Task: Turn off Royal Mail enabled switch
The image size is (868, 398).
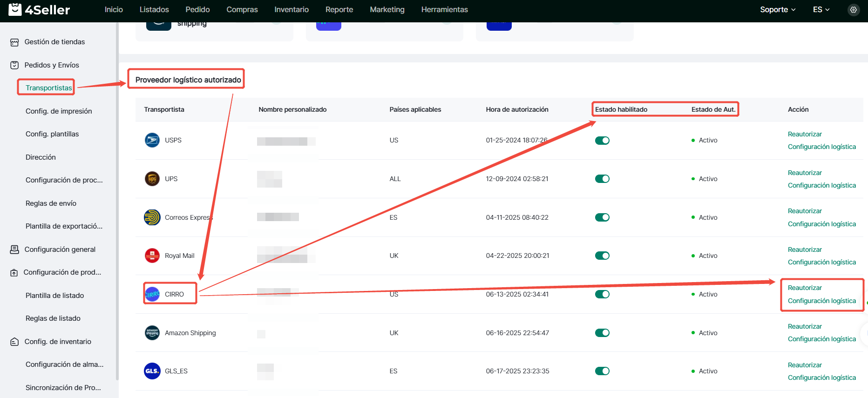Action: 602,256
